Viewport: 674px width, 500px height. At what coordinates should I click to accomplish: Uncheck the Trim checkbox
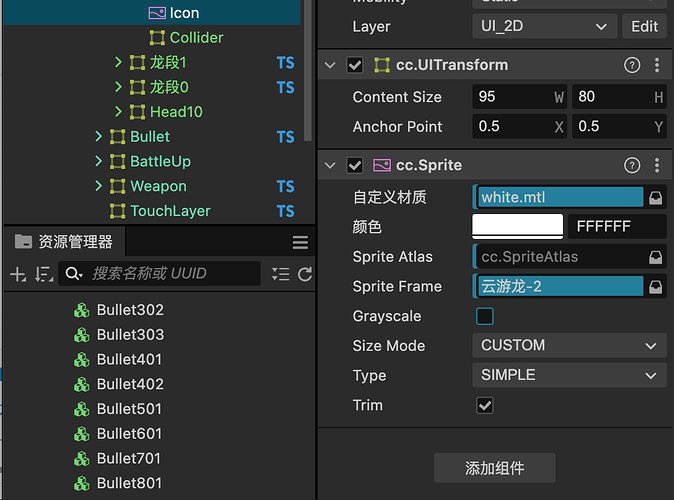[485, 405]
